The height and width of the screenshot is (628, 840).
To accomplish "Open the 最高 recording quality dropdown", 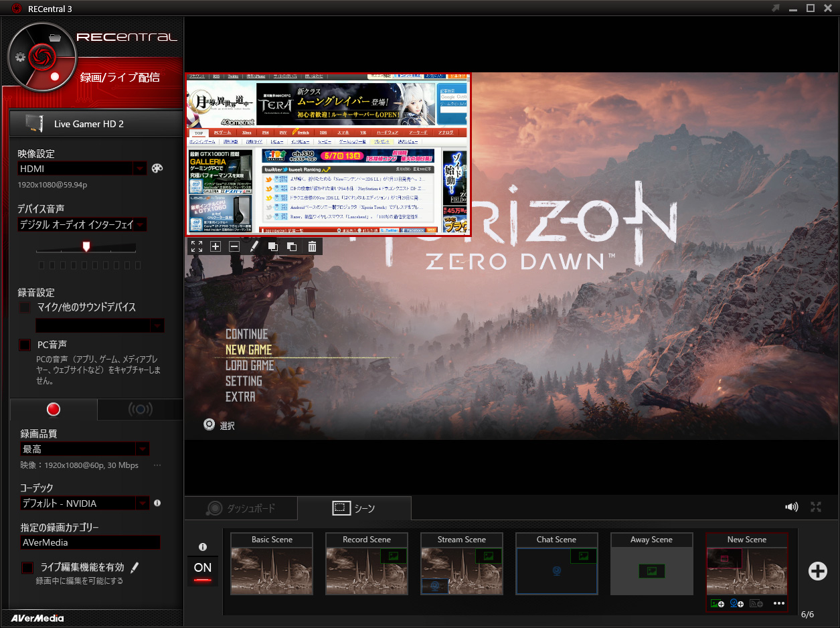I will (x=143, y=449).
